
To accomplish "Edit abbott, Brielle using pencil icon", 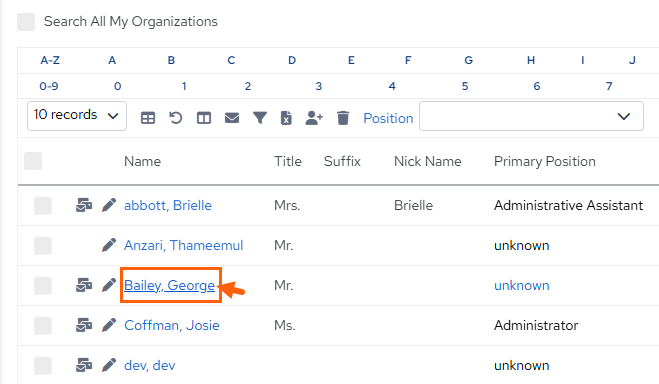I will [x=109, y=205].
